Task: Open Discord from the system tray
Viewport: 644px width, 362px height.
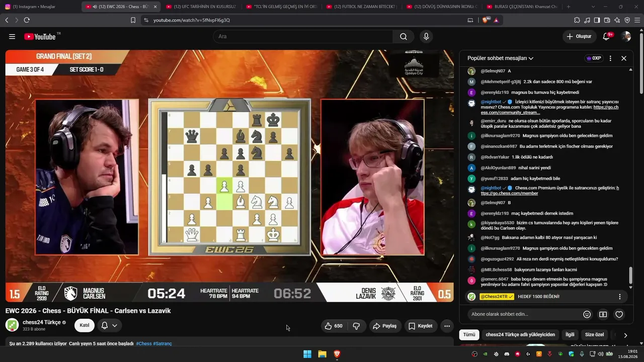Action: (x=506, y=354)
